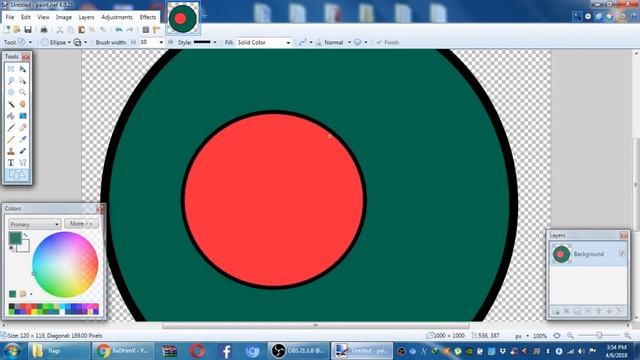Click the primary color swatch
This screenshot has width=640, height=360.
tap(15, 238)
